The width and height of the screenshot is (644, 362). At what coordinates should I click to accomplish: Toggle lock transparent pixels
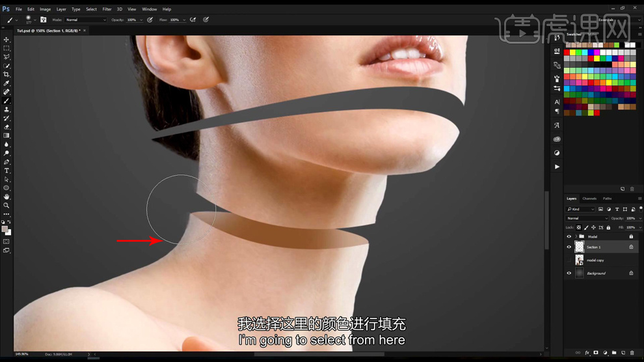pos(579,228)
